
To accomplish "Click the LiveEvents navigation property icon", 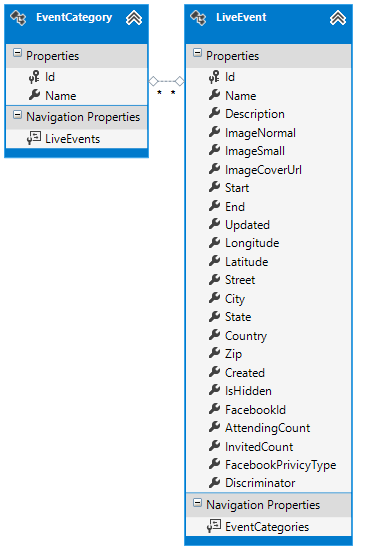I will 34,138.
